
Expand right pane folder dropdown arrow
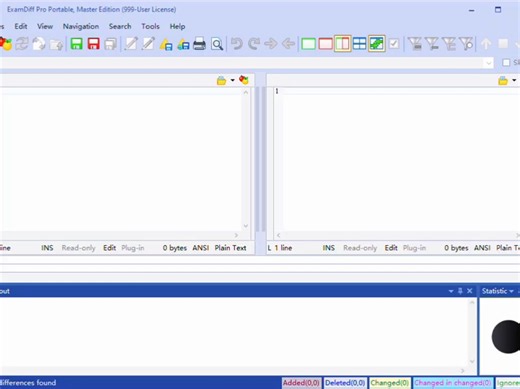pos(514,80)
